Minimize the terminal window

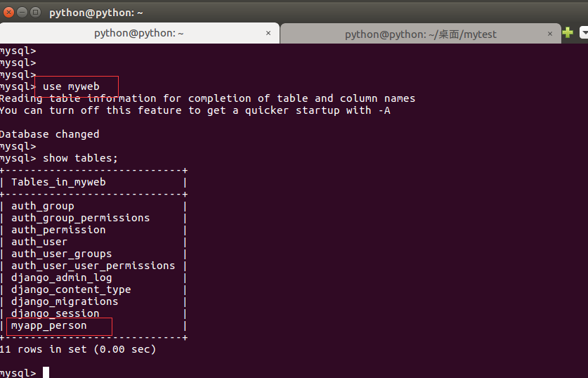(21, 12)
